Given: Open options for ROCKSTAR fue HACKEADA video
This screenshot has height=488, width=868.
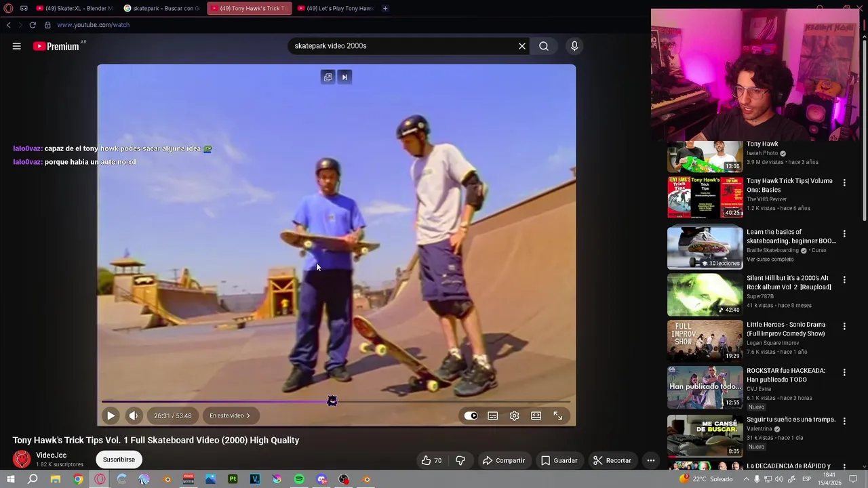Looking at the screenshot, I should pos(844,373).
